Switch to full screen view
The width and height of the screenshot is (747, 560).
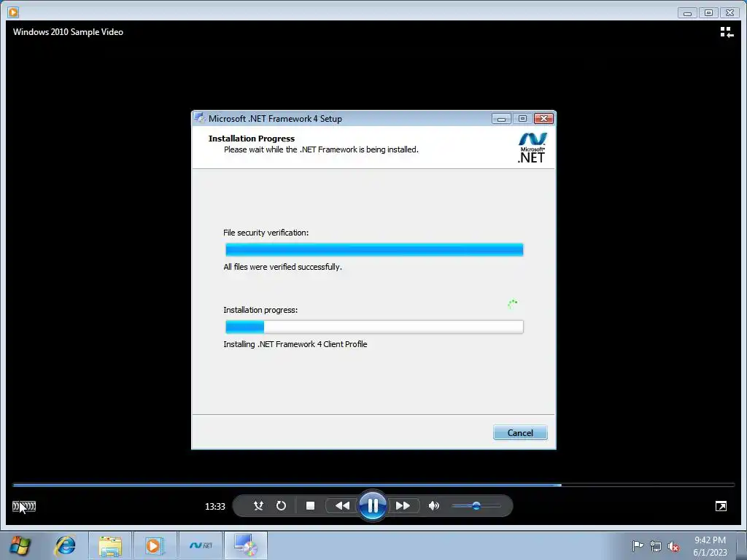(x=721, y=506)
